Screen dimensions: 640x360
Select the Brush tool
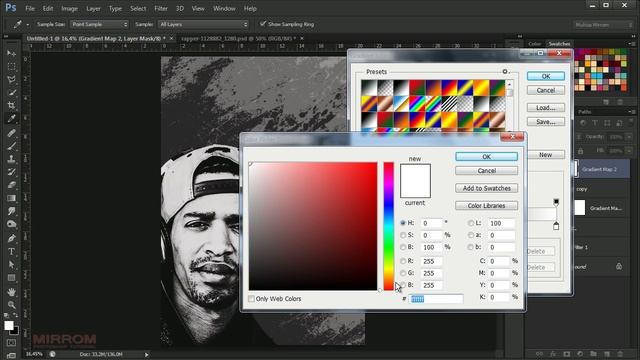coord(11,146)
